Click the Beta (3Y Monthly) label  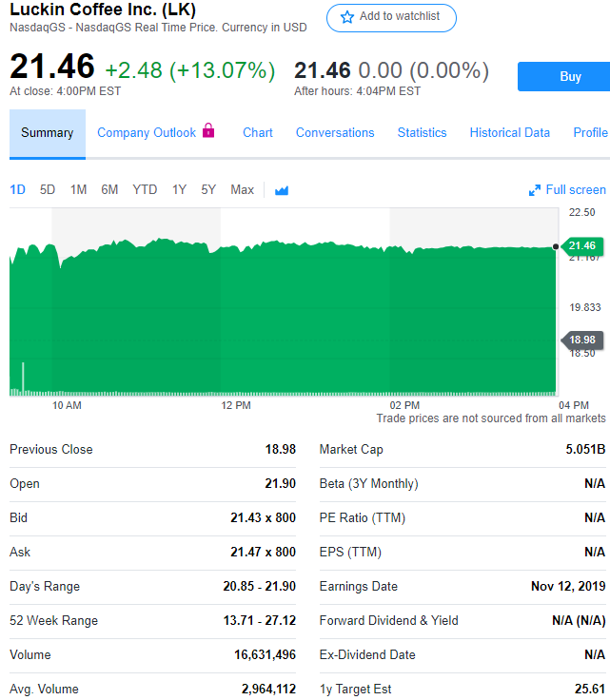pyautogui.click(x=369, y=483)
